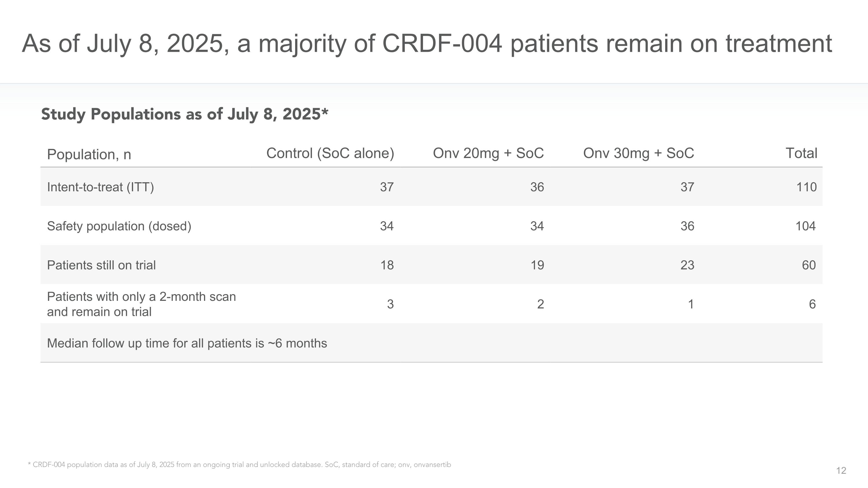This screenshot has height=488, width=868.
Task: Click the footnote about CRDF-004 population data
Action: (x=239, y=465)
